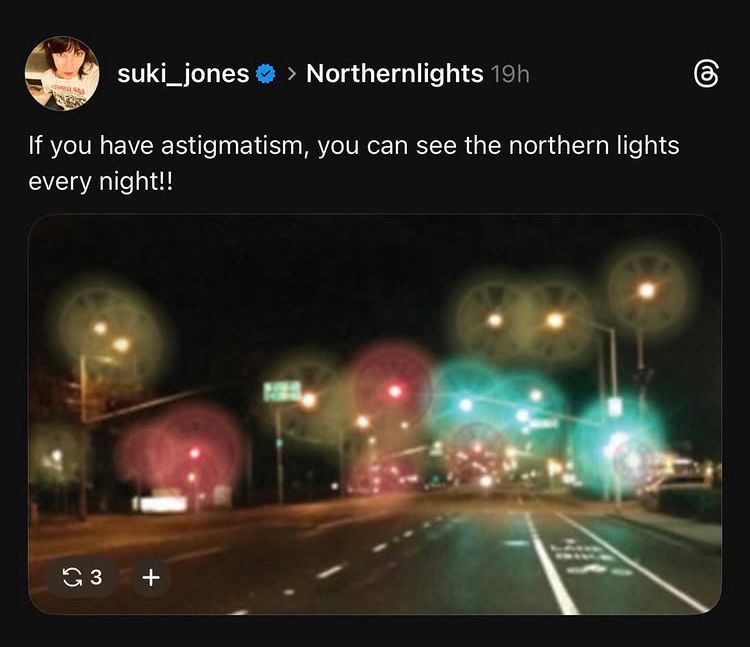The width and height of the screenshot is (750, 647).
Task: Click the teal traffic light glow in photo
Action: tap(616, 446)
